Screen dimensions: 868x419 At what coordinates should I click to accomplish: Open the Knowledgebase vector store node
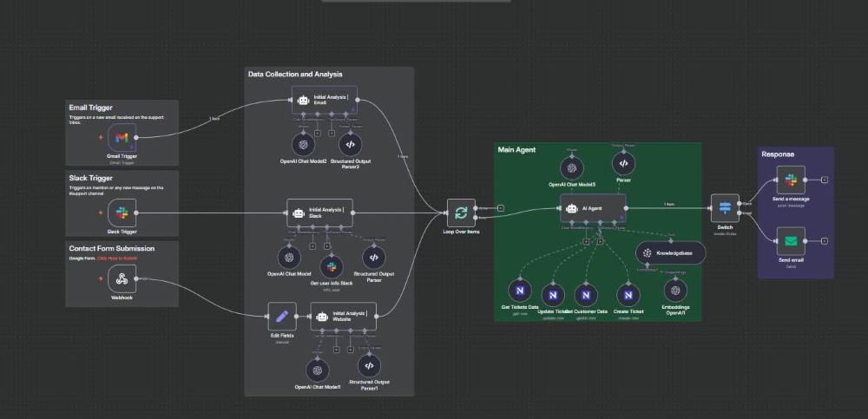670,252
